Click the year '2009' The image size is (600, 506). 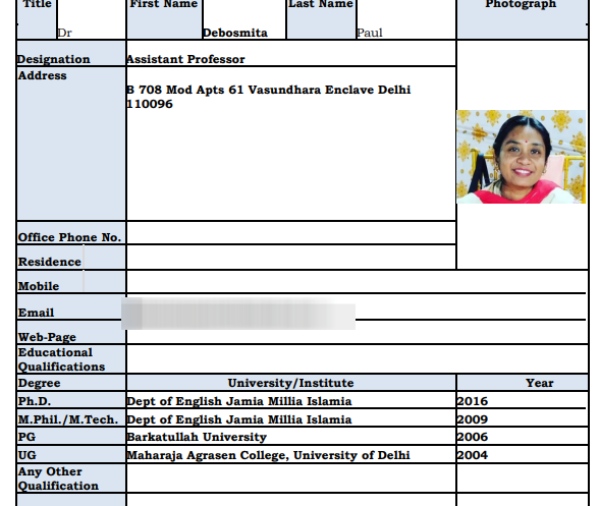point(473,419)
